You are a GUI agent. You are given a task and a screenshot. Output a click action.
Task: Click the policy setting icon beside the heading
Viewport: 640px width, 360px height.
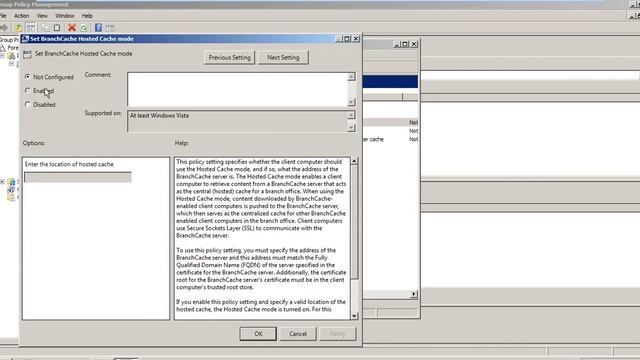[x=27, y=54]
